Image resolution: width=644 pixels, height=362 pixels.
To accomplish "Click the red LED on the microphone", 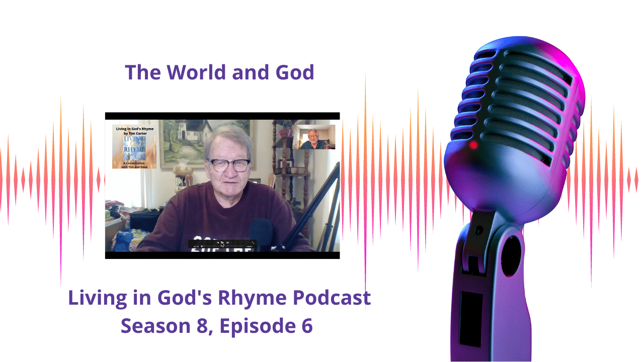I will [473, 145].
